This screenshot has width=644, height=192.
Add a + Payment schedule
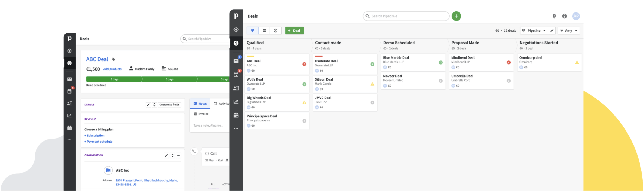coord(98,142)
